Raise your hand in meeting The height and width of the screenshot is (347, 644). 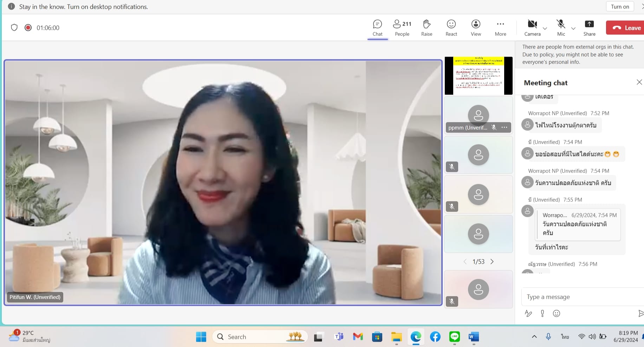coord(427,28)
